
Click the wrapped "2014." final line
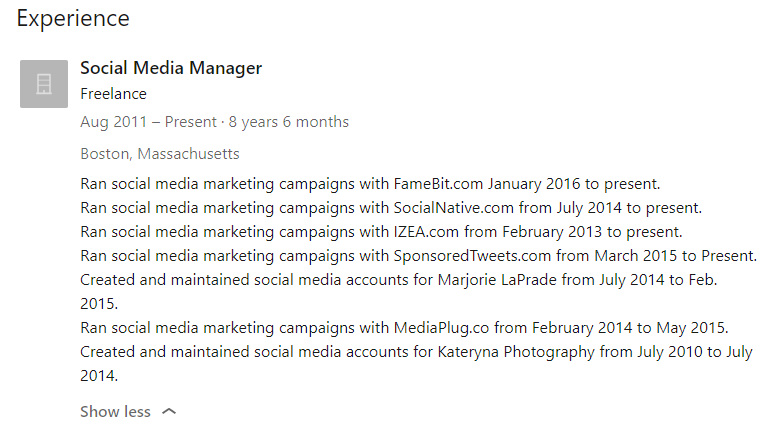(x=99, y=376)
